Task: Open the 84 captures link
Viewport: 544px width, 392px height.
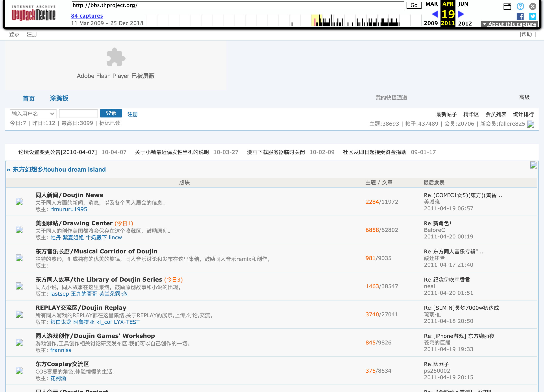Action: [87, 16]
